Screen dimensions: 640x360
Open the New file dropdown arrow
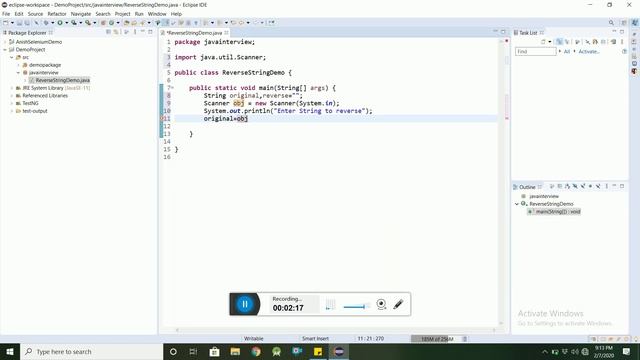pyautogui.click(x=12, y=23)
